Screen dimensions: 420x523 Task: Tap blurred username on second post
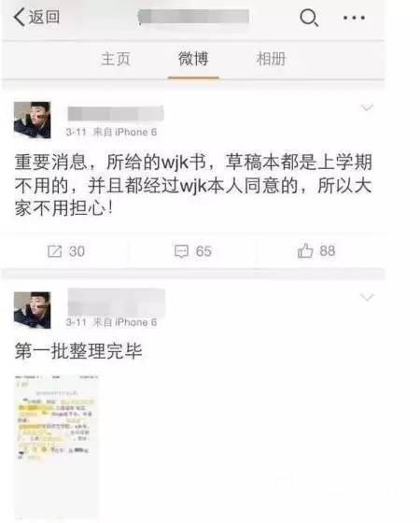tap(117, 303)
